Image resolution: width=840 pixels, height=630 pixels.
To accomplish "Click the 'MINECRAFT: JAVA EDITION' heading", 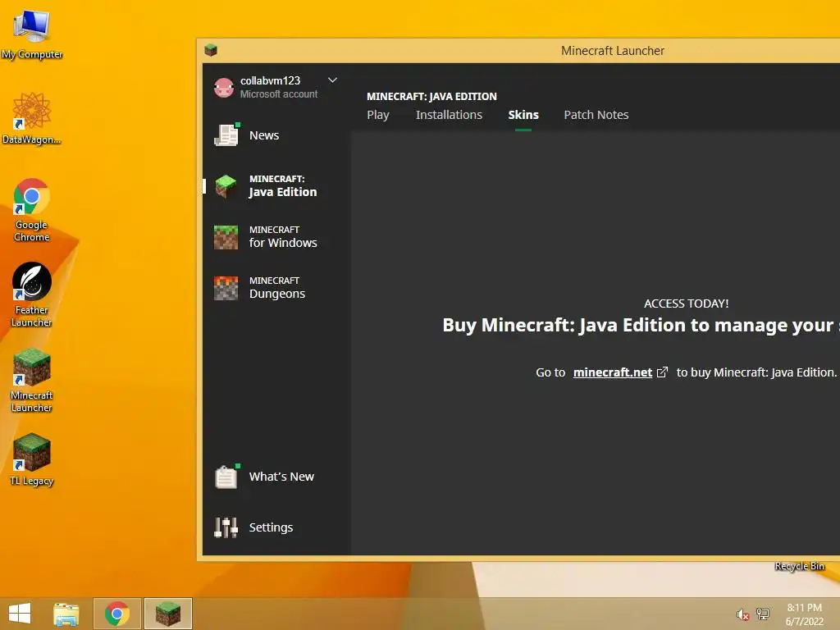I will tap(431, 97).
